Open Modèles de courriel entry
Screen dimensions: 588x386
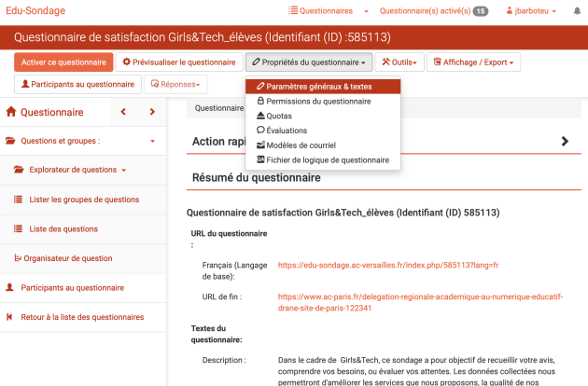click(x=323, y=145)
